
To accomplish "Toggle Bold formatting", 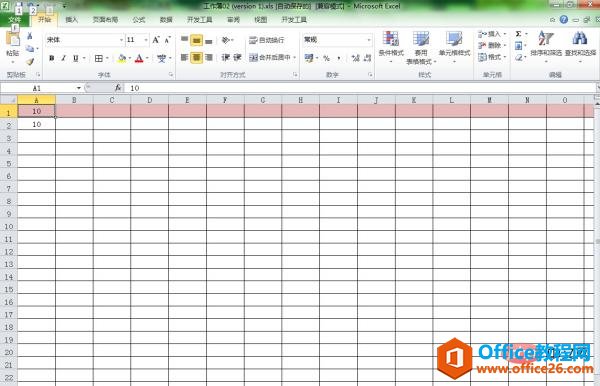I will click(x=52, y=58).
